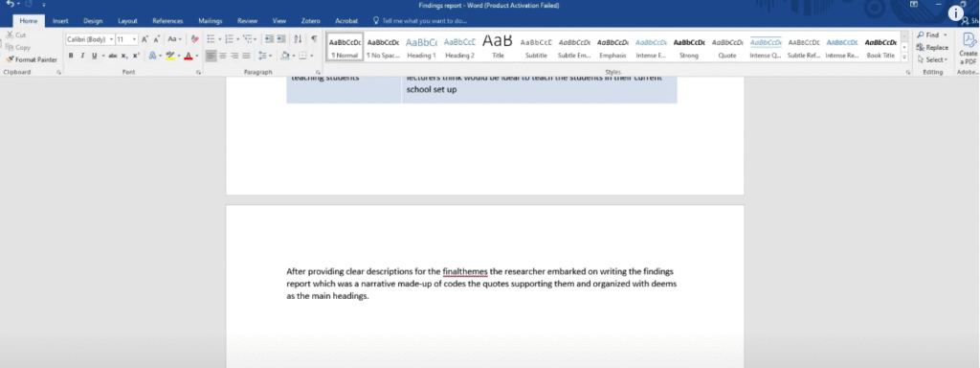Open the Zotero tab
The height and width of the screenshot is (368, 980).
tap(311, 21)
